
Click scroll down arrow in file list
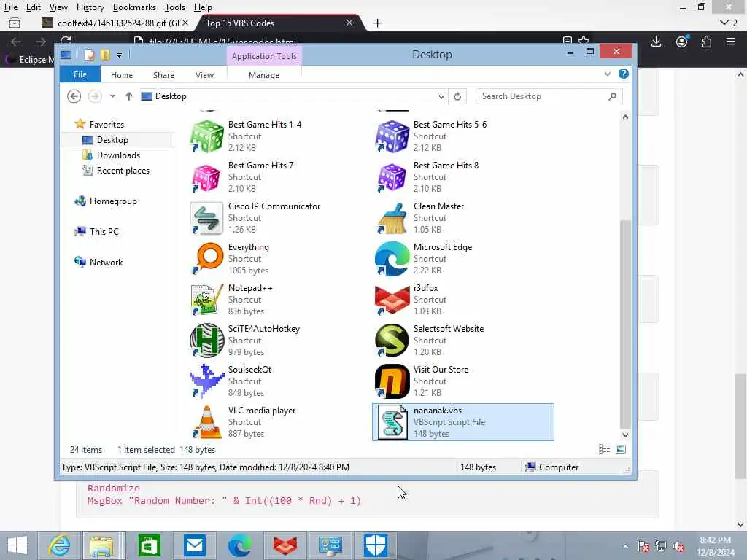(x=625, y=435)
